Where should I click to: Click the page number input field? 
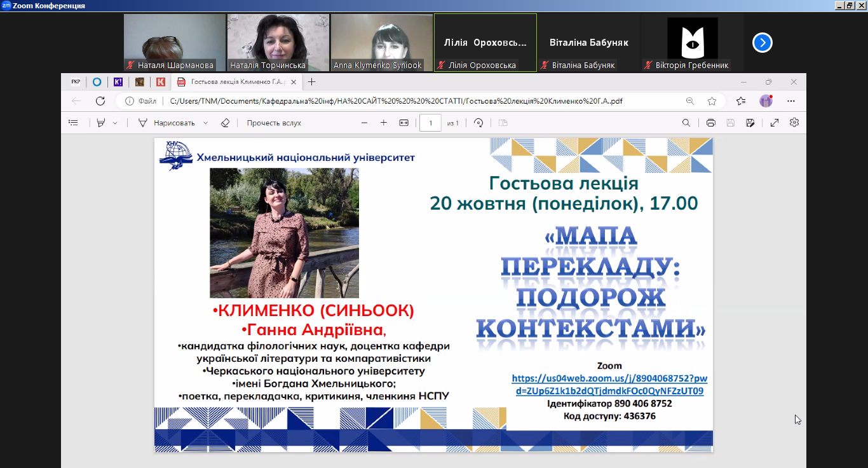(430, 122)
